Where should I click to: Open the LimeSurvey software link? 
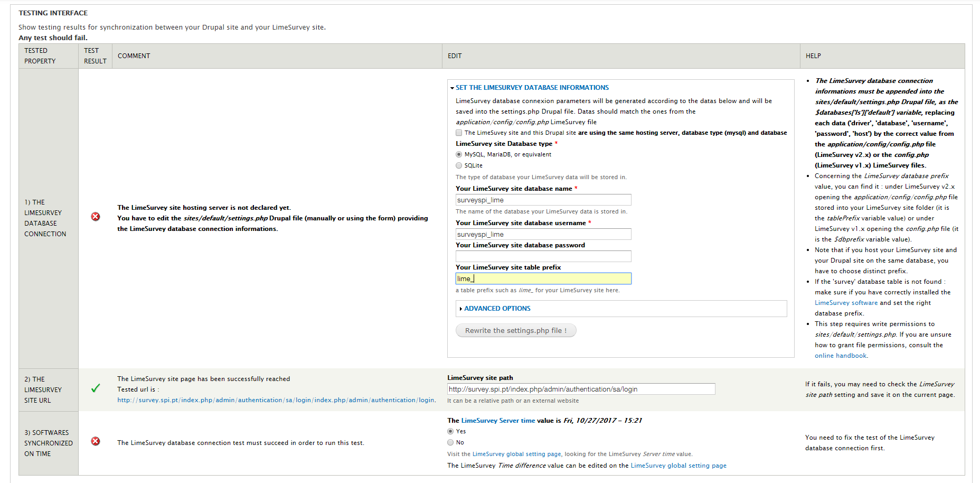pos(846,303)
